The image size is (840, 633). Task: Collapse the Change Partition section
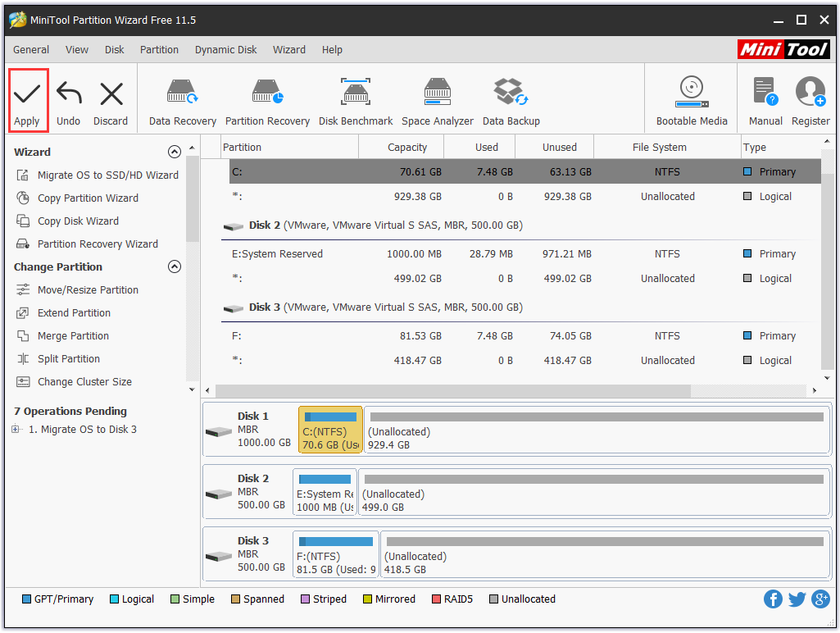coord(174,267)
